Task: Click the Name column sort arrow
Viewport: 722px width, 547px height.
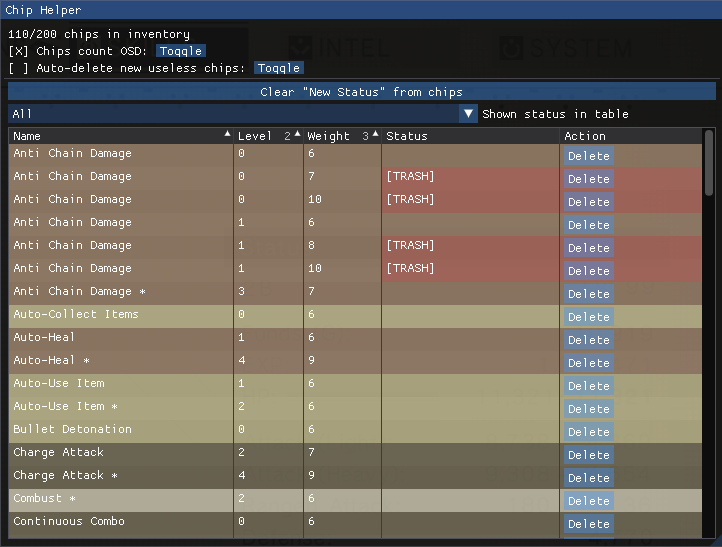Action: tap(227, 134)
